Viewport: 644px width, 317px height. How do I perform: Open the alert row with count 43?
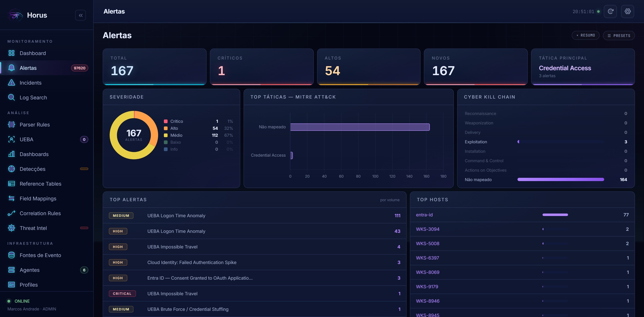pyautogui.click(x=254, y=231)
